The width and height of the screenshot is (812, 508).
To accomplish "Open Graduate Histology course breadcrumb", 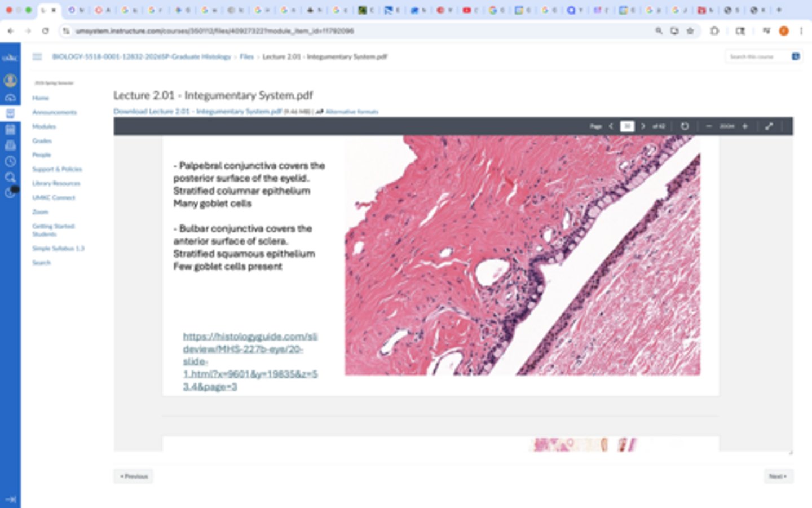I will point(142,56).
